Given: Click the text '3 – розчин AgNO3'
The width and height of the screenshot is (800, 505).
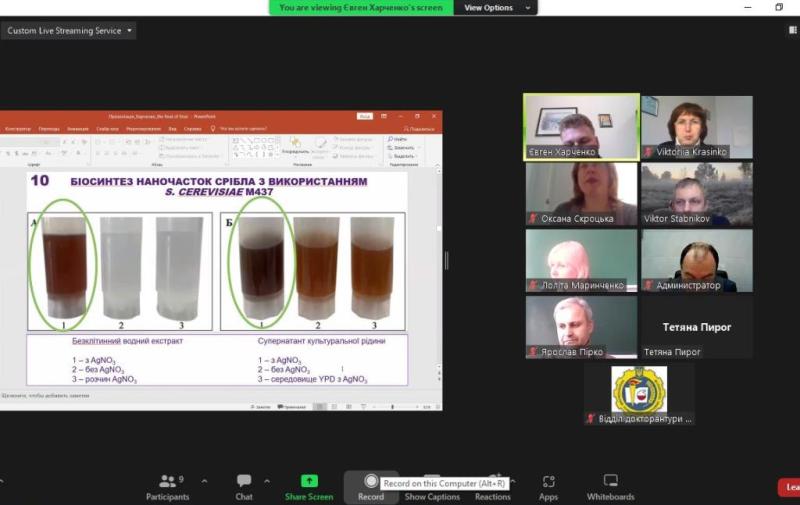Looking at the screenshot, I should 104,380.
